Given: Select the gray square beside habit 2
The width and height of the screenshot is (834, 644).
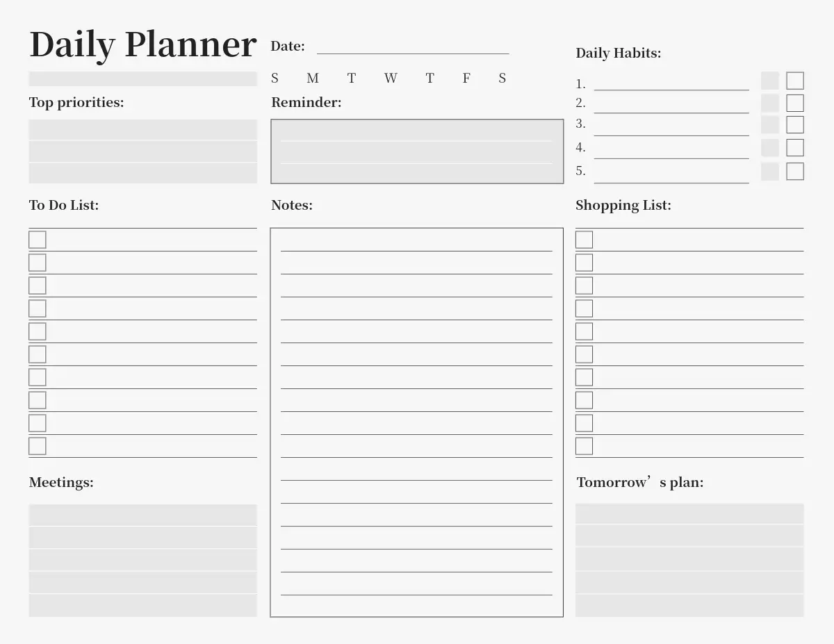Looking at the screenshot, I should pos(770,104).
